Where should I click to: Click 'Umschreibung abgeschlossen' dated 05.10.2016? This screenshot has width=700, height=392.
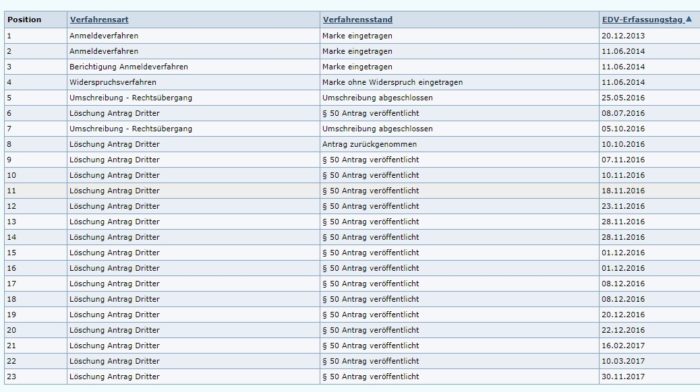coord(377,129)
